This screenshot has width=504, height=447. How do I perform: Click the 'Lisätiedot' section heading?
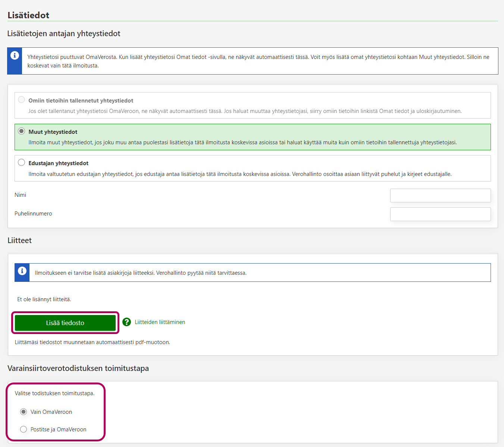coord(28,15)
